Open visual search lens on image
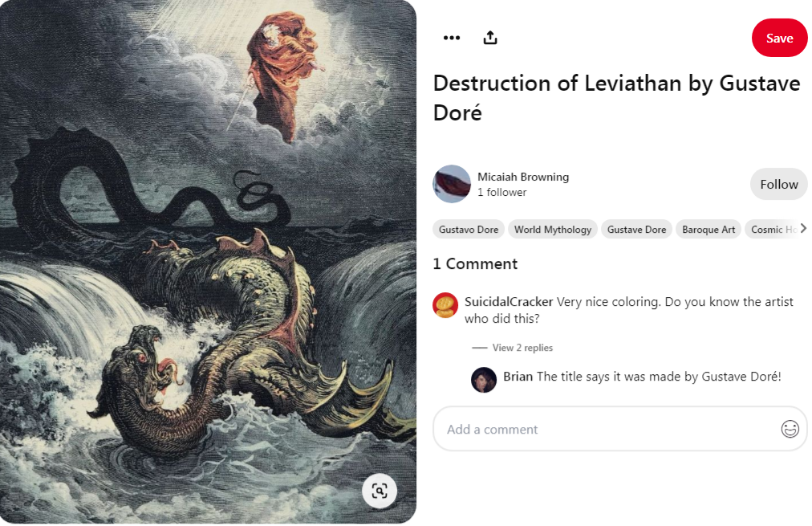This screenshot has width=812, height=526. coord(380,491)
